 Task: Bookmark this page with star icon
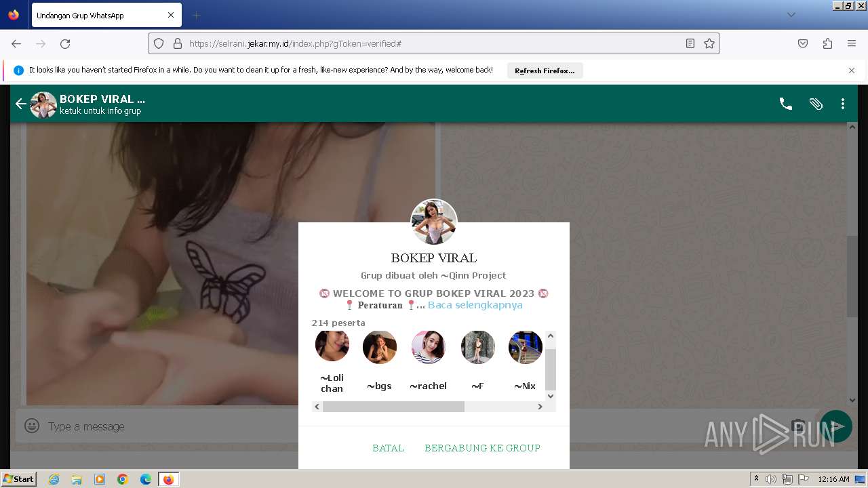[709, 43]
